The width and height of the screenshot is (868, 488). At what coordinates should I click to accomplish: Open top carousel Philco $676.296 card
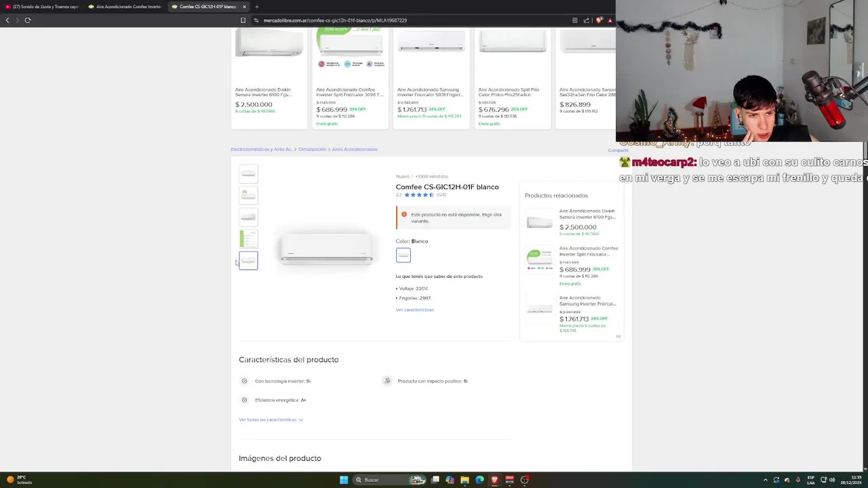pos(513,78)
